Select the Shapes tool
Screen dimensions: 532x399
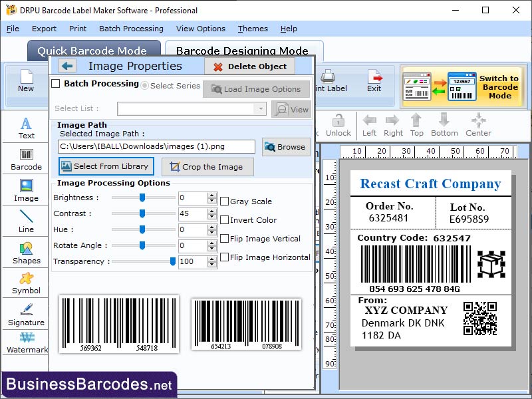pos(26,251)
